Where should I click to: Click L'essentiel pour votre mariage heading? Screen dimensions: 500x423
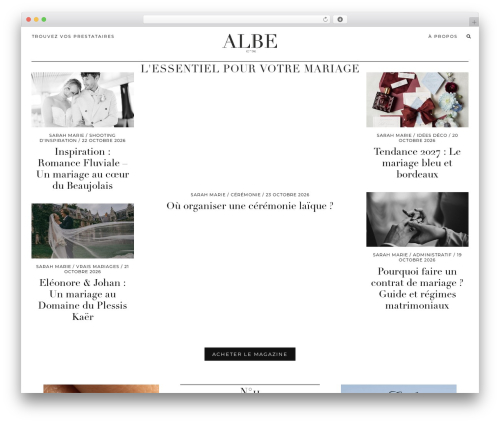click(250, 69)
